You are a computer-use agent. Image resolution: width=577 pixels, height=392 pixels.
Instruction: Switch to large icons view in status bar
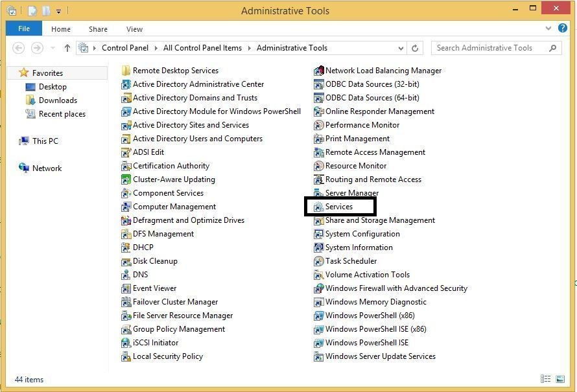[560, 379]
